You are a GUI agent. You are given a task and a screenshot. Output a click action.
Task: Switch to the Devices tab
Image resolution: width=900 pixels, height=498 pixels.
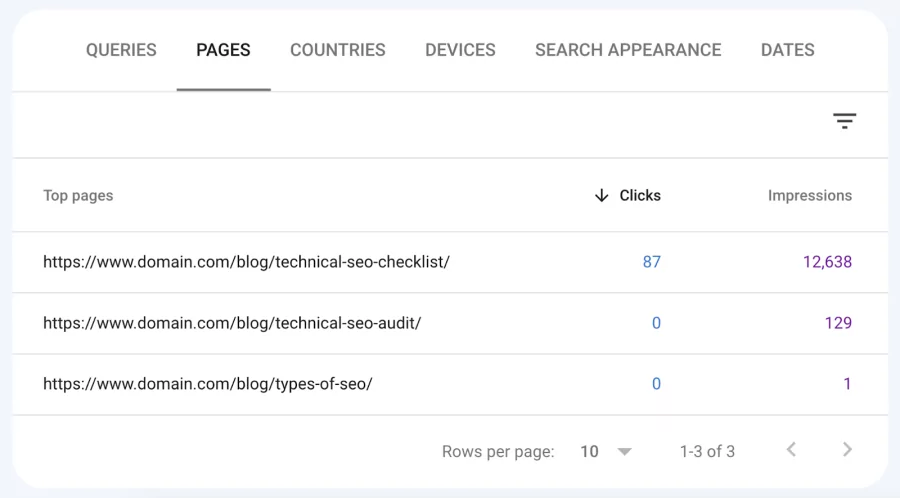tap(459, 50)
